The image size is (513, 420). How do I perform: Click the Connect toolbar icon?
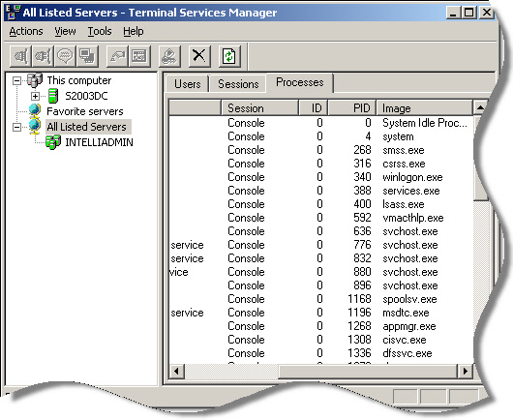[x=21, y=56]
